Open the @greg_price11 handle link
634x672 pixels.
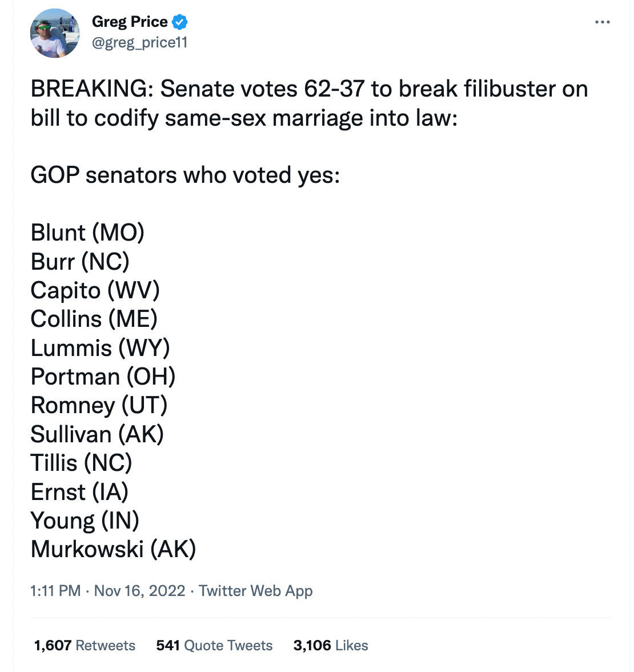(x=139, y=42)
